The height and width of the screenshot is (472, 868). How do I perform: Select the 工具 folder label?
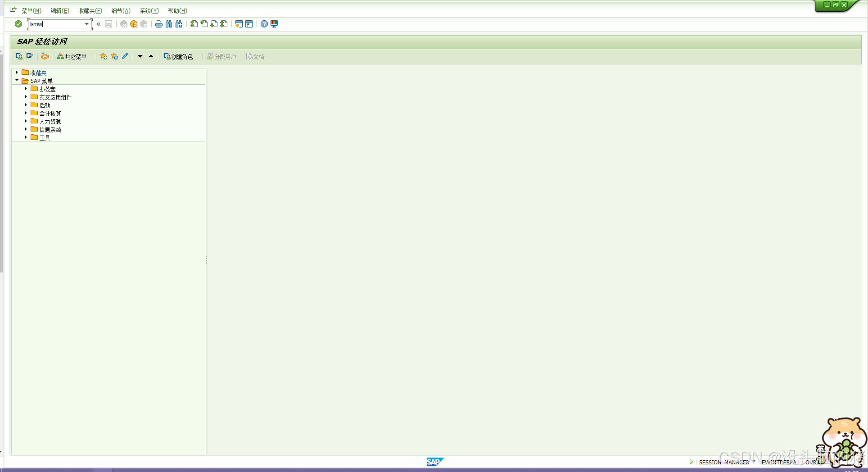coord(45,138)
